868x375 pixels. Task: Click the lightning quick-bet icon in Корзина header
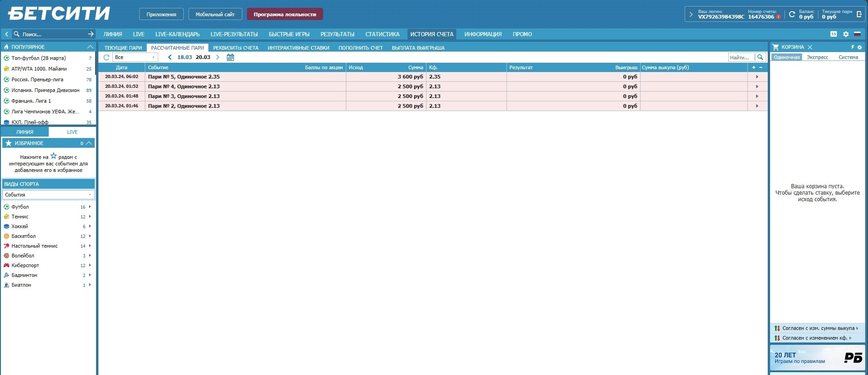click(x=853, y=47)
